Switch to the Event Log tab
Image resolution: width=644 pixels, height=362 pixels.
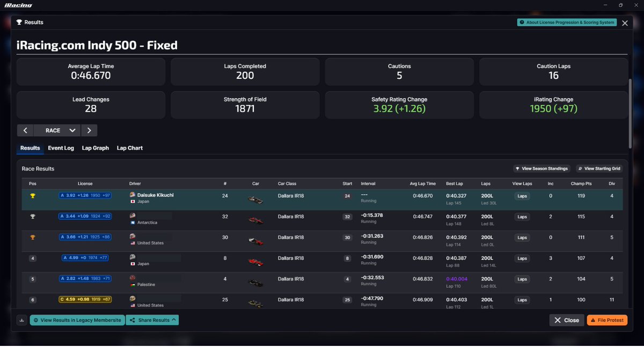61,148
